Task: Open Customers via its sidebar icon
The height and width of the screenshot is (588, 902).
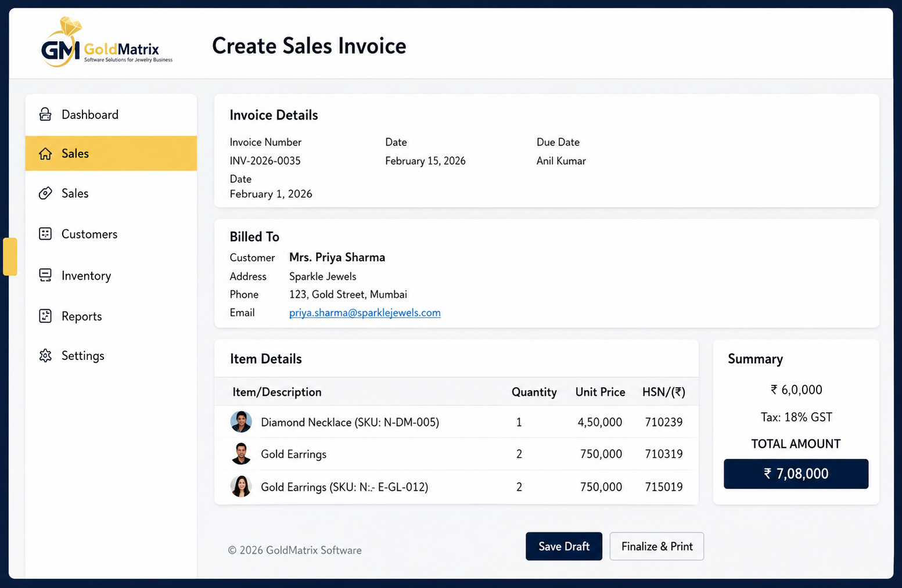Action: pos(45,234)
